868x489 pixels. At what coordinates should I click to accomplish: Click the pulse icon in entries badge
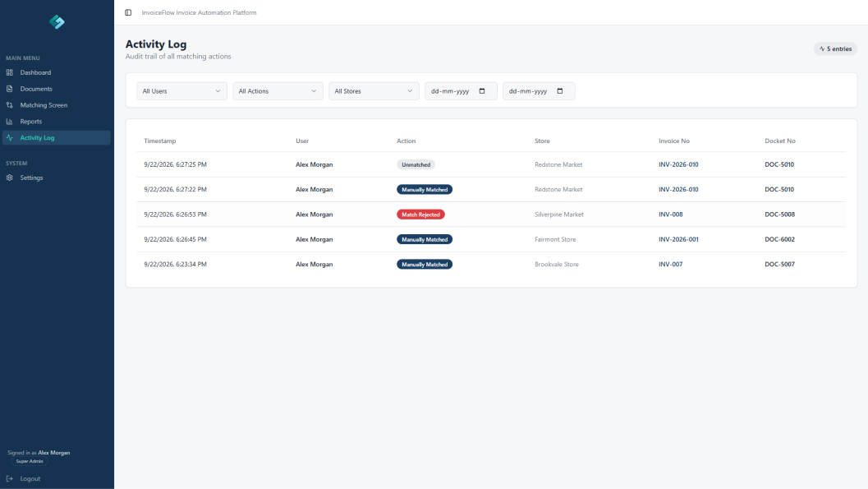tap(822, 48)
